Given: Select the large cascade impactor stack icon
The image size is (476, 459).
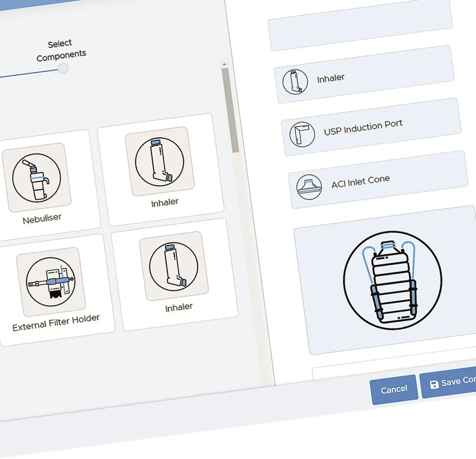Looking at the screenshot, I should click(x=393, y=280).
